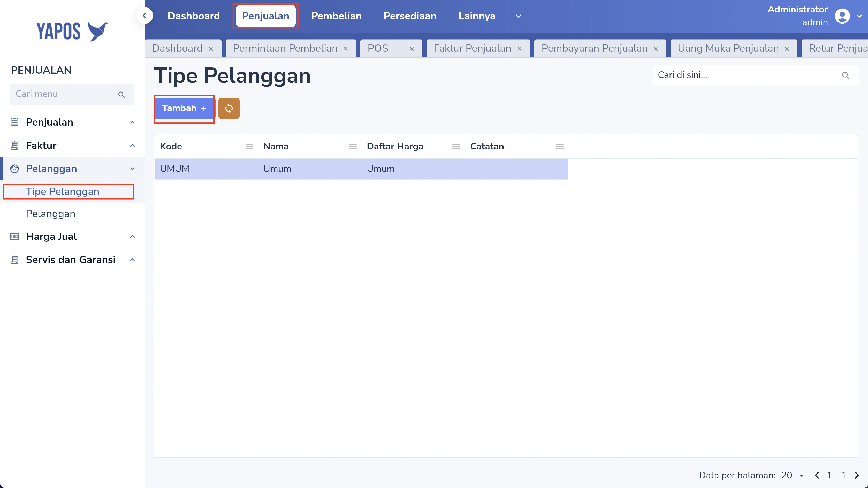Close the Faktur Penjualan tab
868x488 pixels.
pyautogui.click(x=519, y=49)
